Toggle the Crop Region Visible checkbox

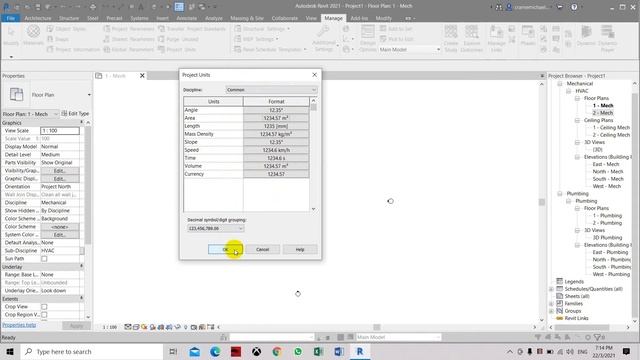point(44,315)
